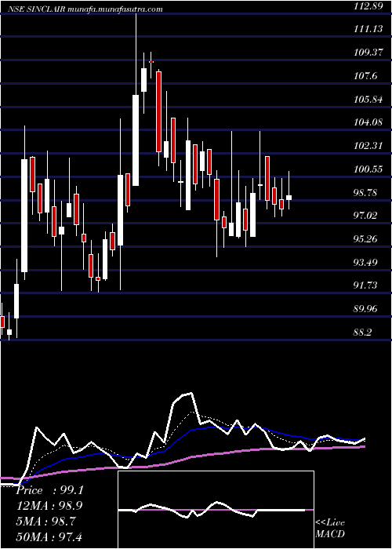The height and width of the screenshot is (549, 392).
Task: Select the 104.08 axis value
Action: 368,122
